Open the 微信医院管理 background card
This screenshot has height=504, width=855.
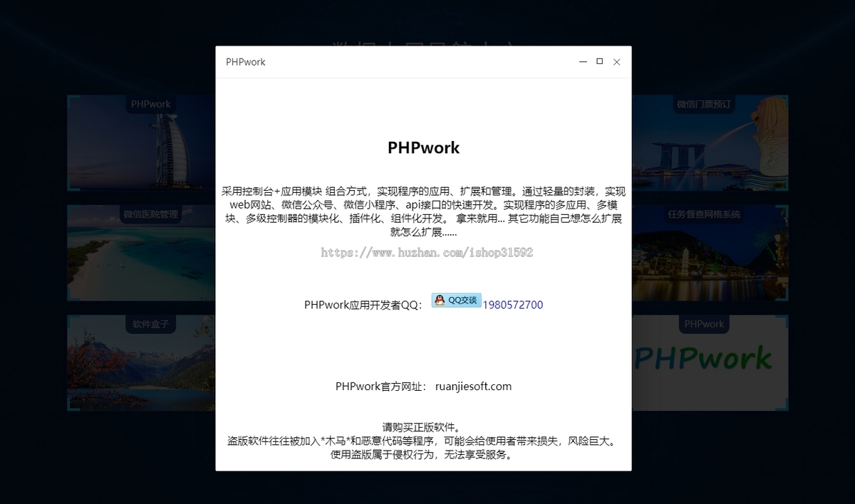tap(142, 253)
